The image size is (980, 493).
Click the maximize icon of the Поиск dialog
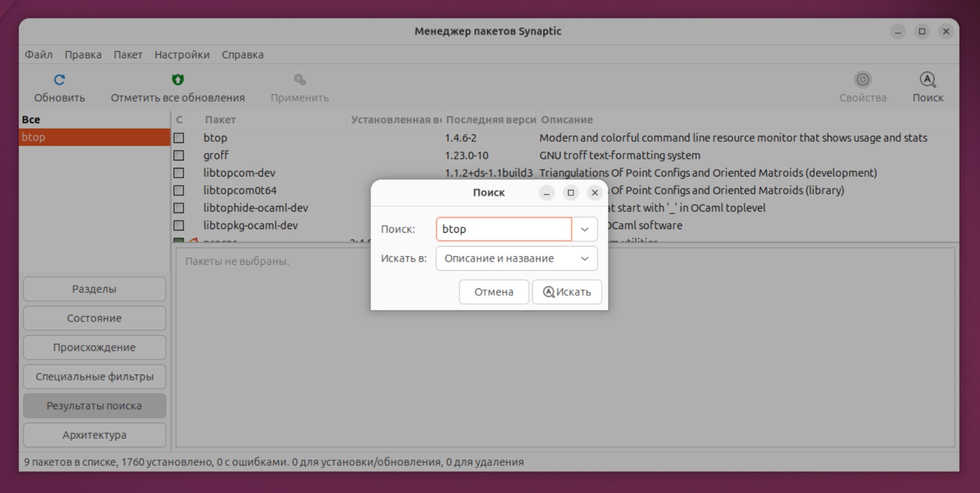coord(571,193)
